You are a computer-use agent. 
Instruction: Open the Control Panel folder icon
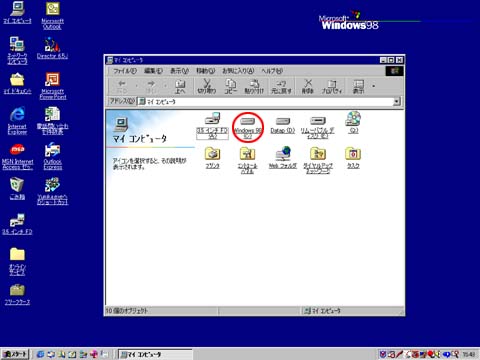(x=247, y=154)
